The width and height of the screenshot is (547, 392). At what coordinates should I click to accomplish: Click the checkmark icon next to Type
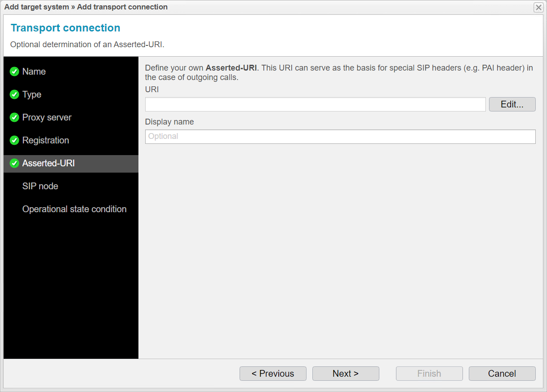coord(14,94)
